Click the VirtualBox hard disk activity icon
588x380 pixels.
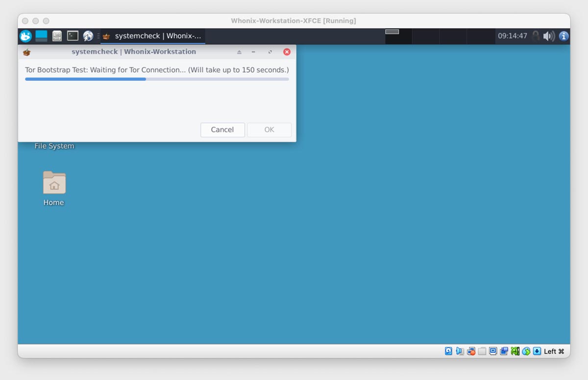[x=448, y=351]
